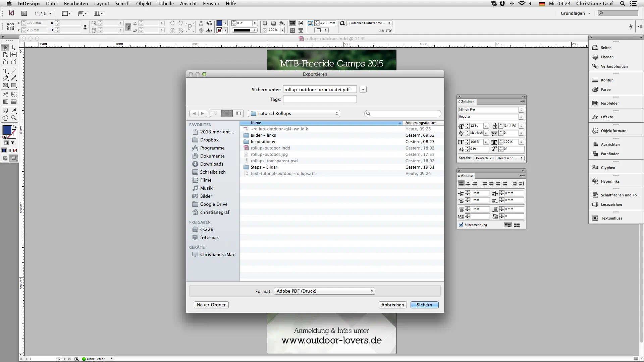The width and height of the screenshot is (644, 362).
Task: Click the Sichern button
Action: pyautogui.click(x=424, y=305)
